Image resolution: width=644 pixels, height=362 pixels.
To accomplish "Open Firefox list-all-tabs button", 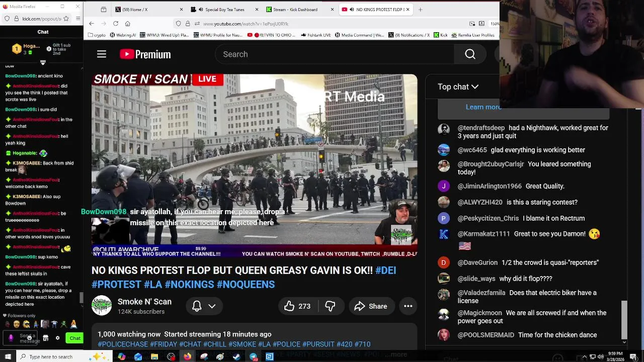I will pos(104,10).
